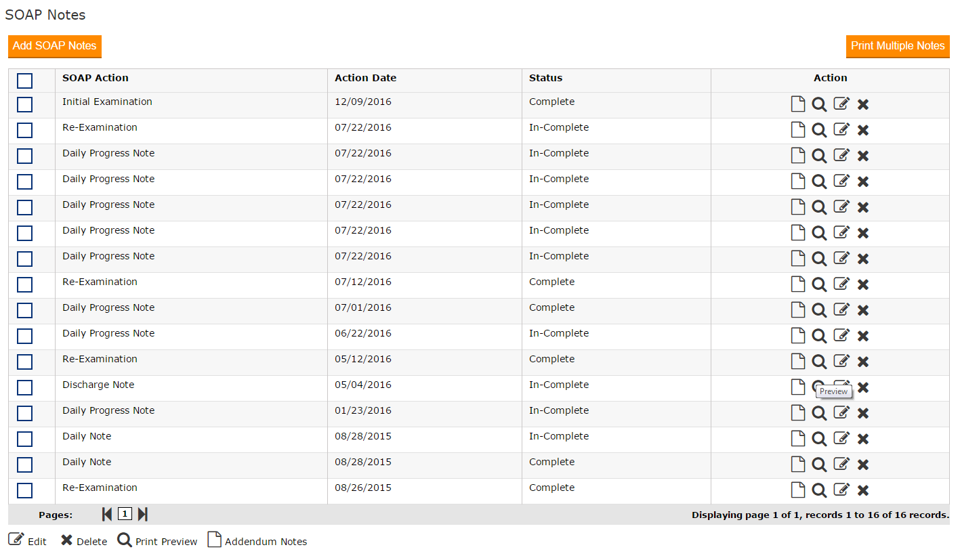The width and height of the screenshot is (960, 560).
Task: Click Print Multiple Notes button
Action: coord(898,46)
